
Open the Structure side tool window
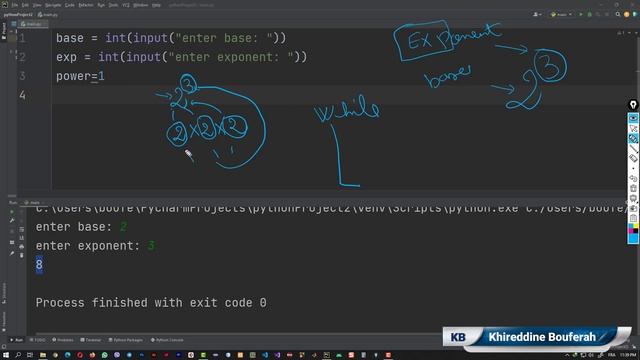point(4,292)
